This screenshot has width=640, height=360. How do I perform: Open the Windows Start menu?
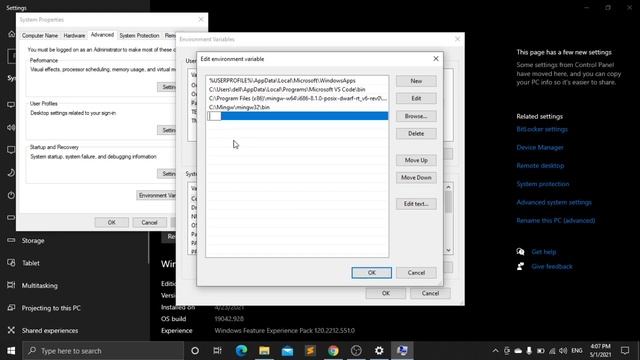coord(11,351)
